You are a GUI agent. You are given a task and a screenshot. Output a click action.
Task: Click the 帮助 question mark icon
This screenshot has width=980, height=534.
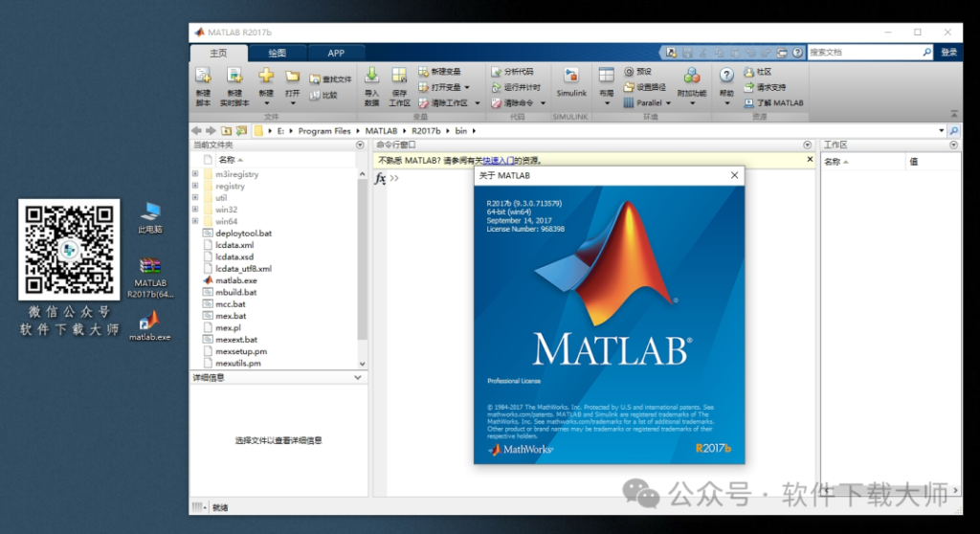pos(726,76)
